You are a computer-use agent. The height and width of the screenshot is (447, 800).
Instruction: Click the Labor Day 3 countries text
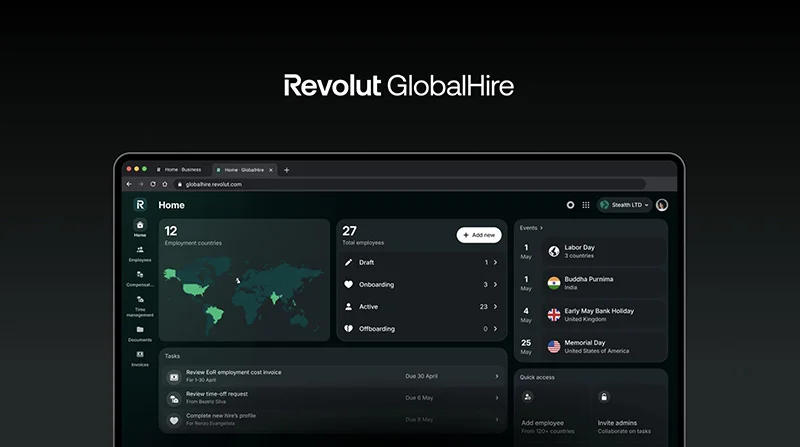click(580, 251)
